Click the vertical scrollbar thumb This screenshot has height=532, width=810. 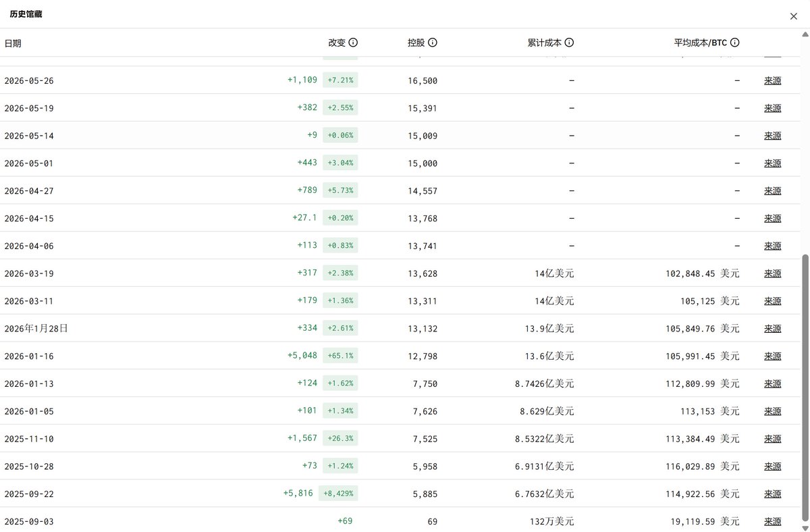click(805, 388)
